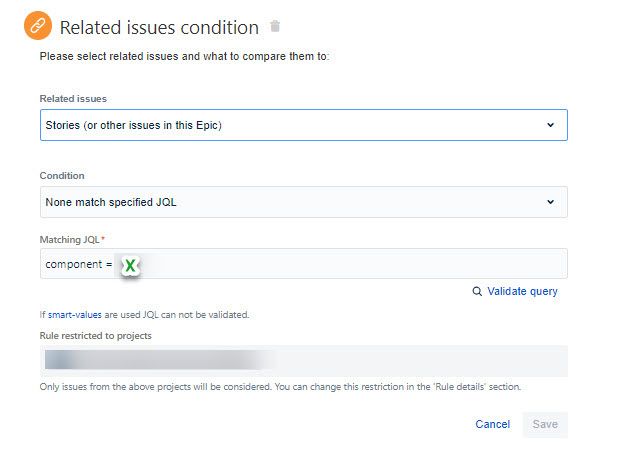642x471 pixels.
Task: Click the 'component =' text in the JQL box
Action: point(79,265)
